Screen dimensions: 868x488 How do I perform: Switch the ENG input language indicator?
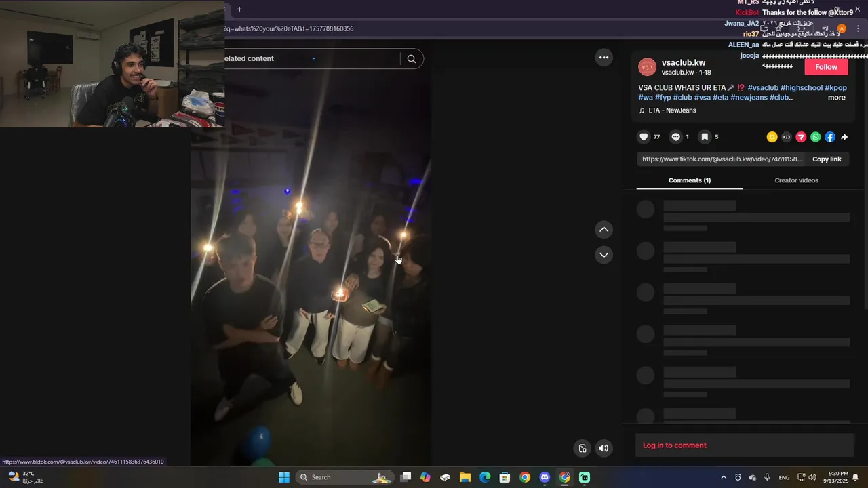coord(784,478)
